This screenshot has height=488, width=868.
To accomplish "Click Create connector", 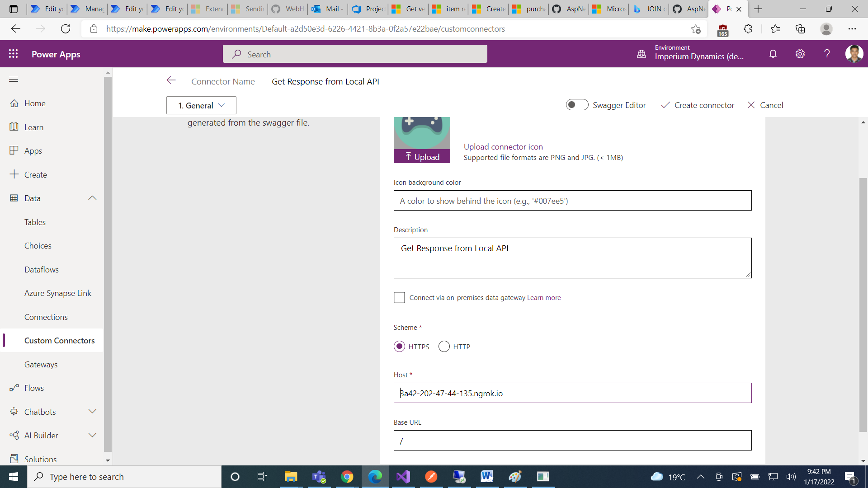I will click(x=698, y=105).
